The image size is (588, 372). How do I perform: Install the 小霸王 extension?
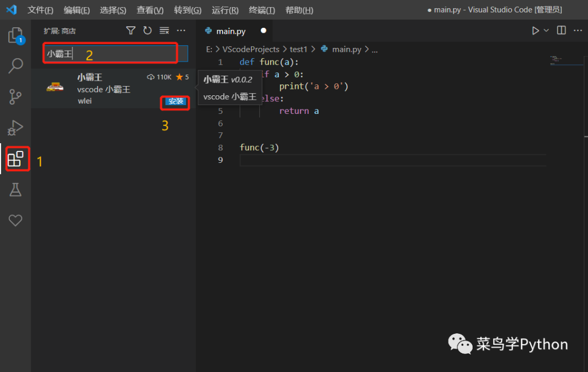point(175,101)
